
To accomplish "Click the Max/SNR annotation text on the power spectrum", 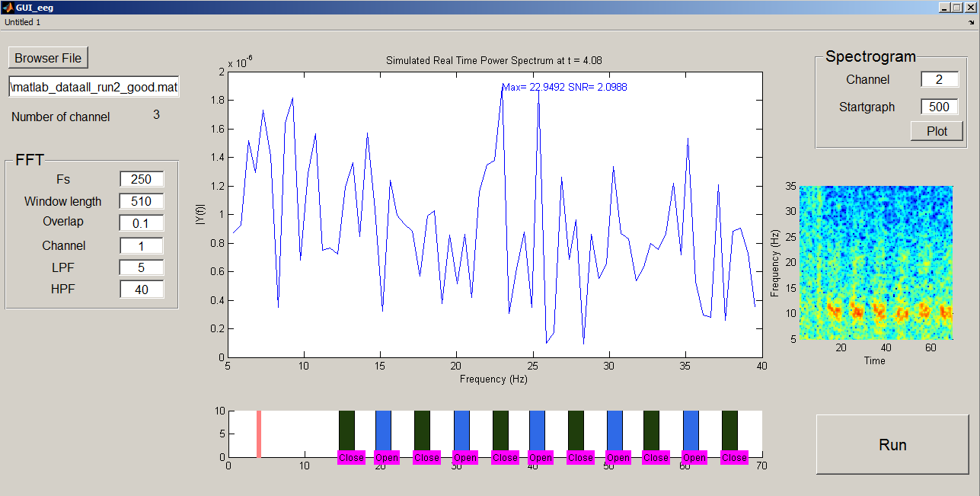I will [x=565, y=87].
